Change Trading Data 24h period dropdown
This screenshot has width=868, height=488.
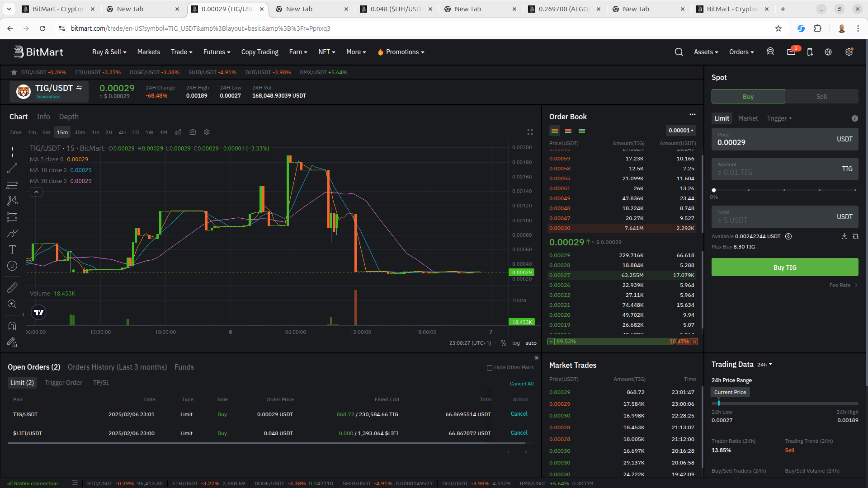click(x=764, y=365)
